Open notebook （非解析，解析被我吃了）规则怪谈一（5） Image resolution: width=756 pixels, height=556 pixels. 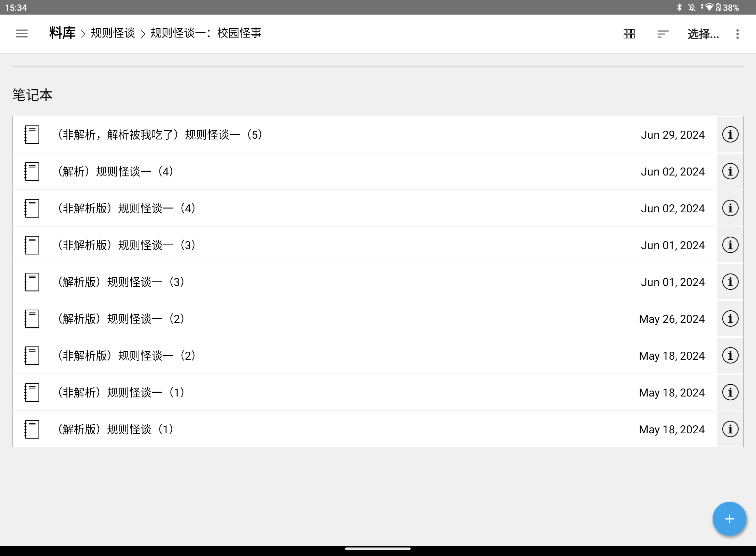(365, 134)
